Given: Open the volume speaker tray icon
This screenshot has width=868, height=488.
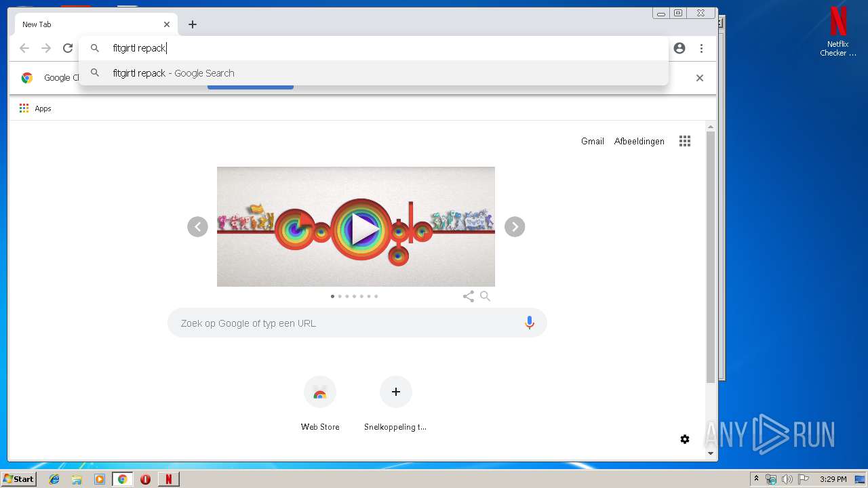Looking at the screenshot, I should 787,479.
